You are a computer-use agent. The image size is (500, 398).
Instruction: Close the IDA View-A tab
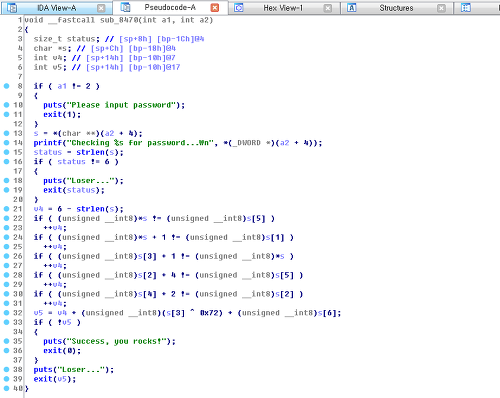101,8
